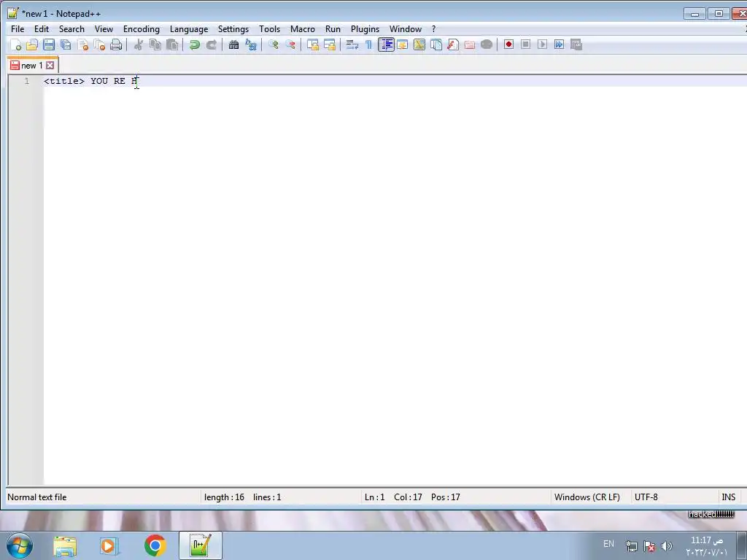Toggle the highlighted indent guide button
Screen dimensions: 747x560
click(x=386, y=44)
